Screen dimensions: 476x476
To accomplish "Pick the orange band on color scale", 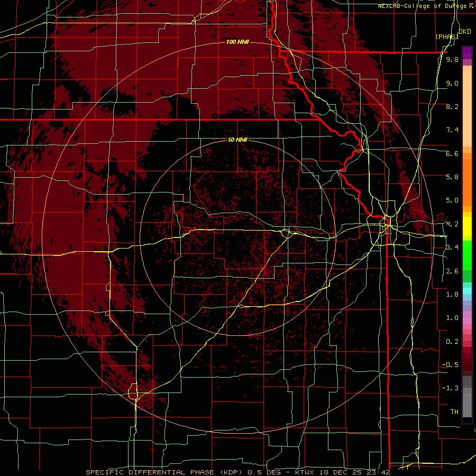I will click(x=467, y=180).
